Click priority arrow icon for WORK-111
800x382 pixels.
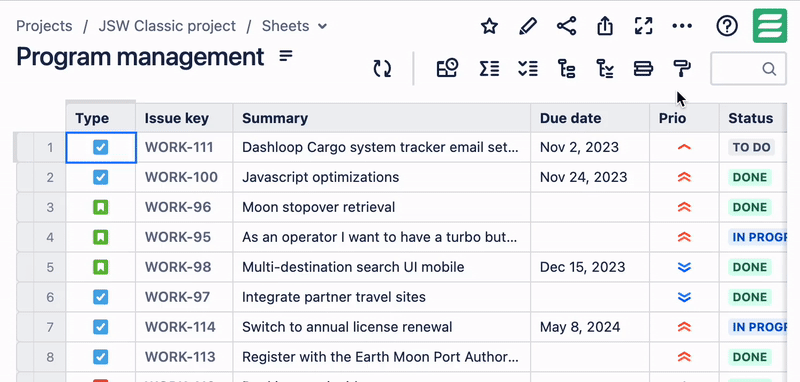coord(684,147)
